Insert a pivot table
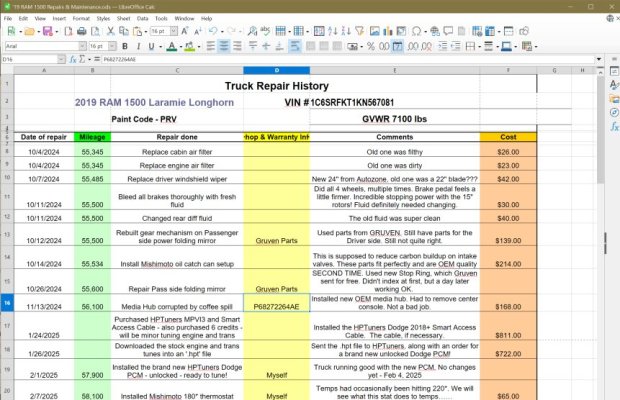 click(x=401, y=31)
